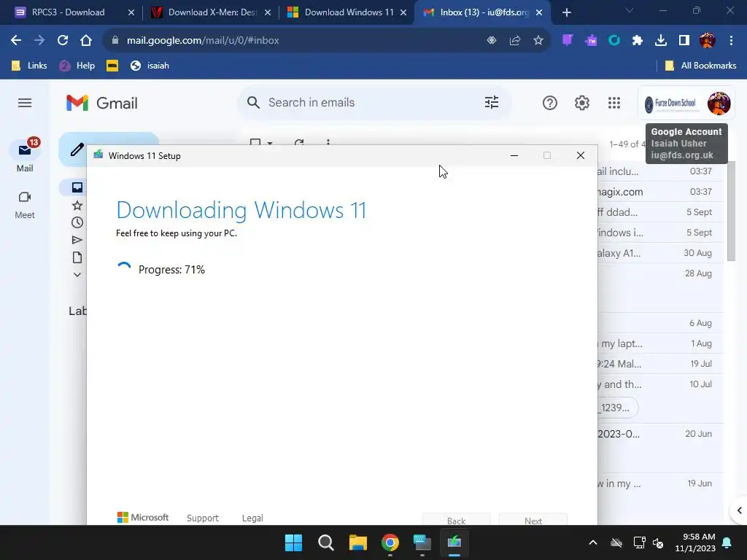Open the browser home page
Screen dimensions: 747x560
tap(86, 41)
